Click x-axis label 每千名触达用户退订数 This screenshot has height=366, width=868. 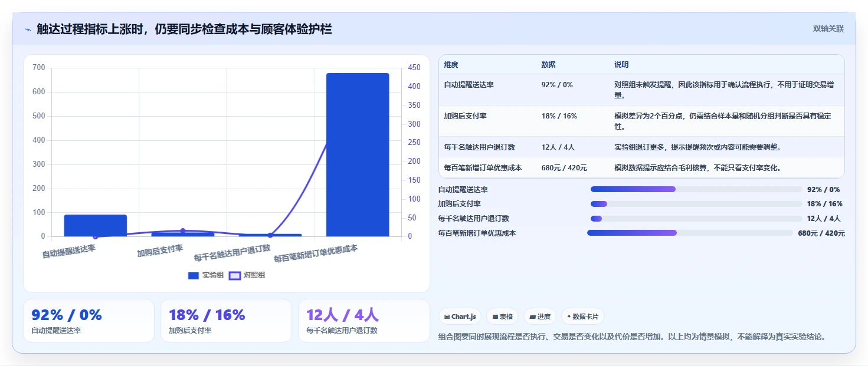click(x=232, y=252)
